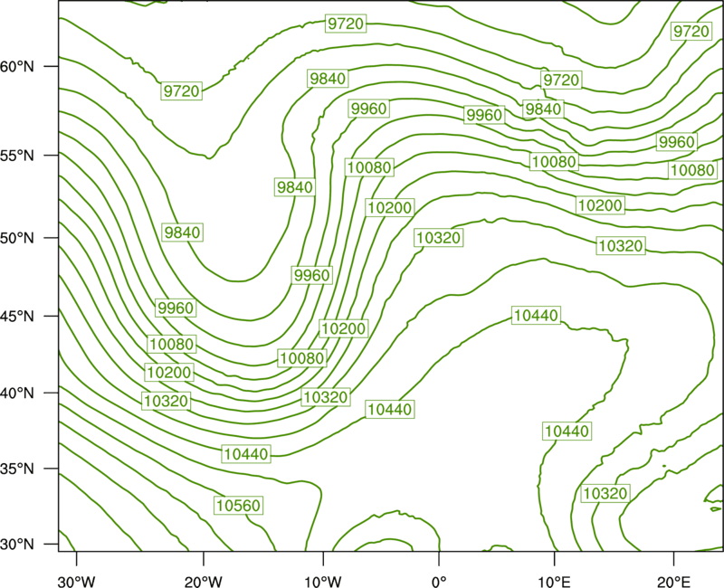This screenshot has height=588, width=724.
Task: Select the 10°W longitude axis label
Action: click(x=323, y=582)
